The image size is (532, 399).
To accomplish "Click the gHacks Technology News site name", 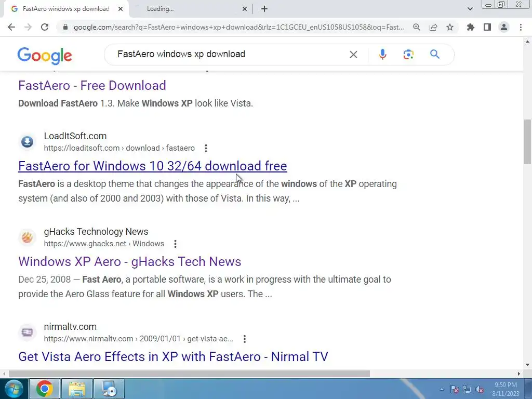I will (x=96, y=232).
